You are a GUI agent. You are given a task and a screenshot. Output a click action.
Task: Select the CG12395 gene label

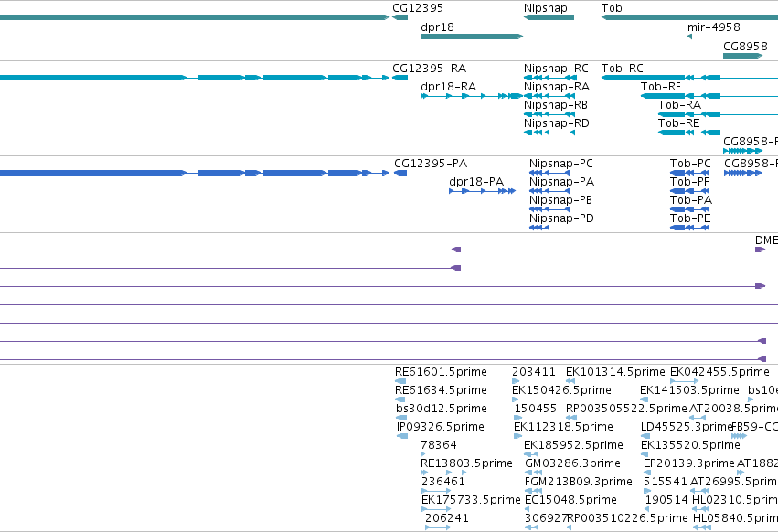[x=417, y=8]
